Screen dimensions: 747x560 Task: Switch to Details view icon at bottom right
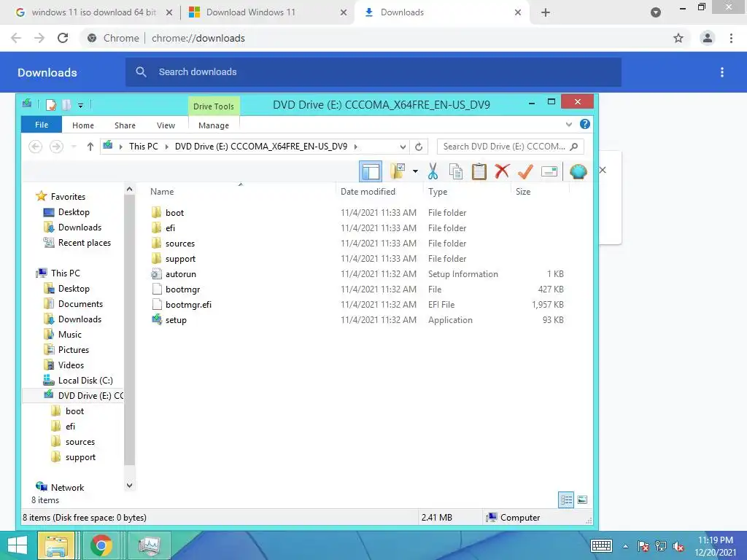566,499
